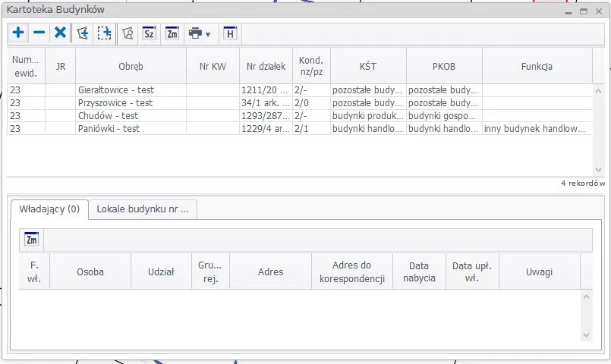Click the Zm icon in top toolbar

click(172, 33)
